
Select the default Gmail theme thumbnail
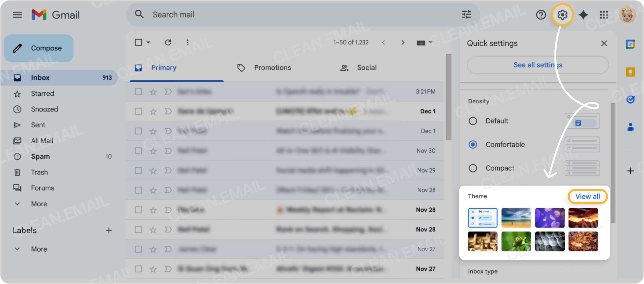click(483, 218)
